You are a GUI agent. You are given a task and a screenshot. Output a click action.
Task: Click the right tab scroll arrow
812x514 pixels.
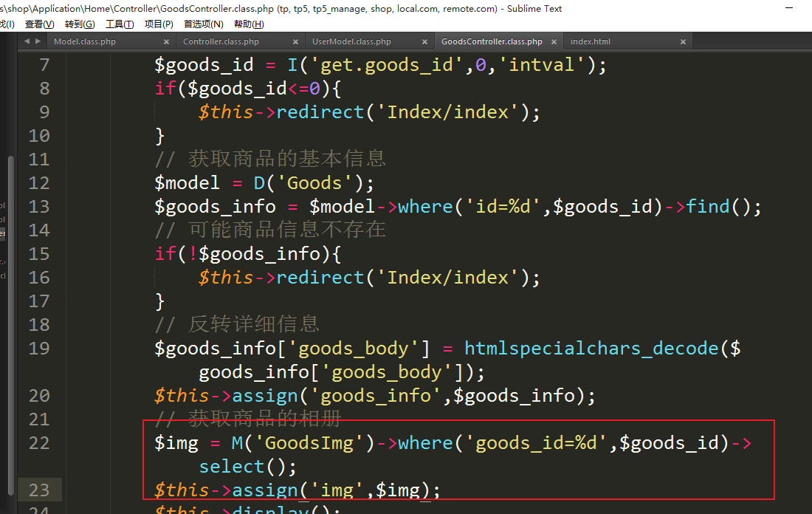click(38, 41)
